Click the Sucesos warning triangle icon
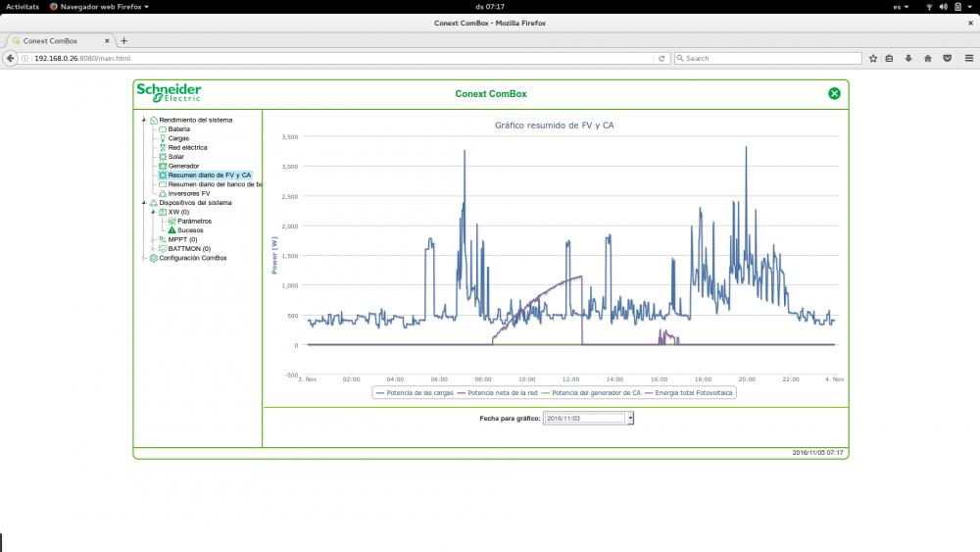 point(171,230)
